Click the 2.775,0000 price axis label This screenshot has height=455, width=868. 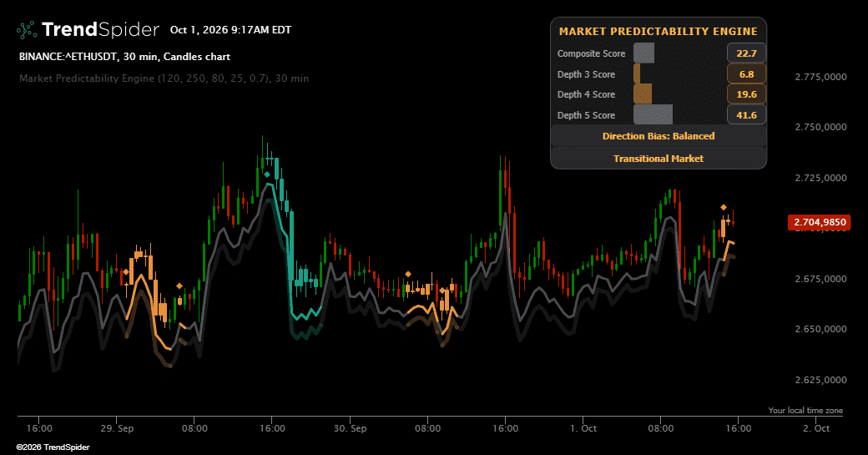click(x=821, y=77)
